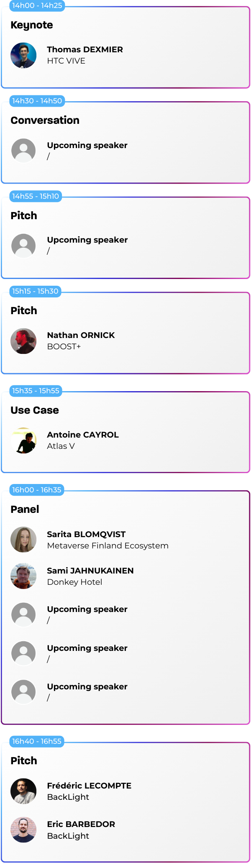
Task: Click placeholder avatar in Conversation session
Action: point(23,151)
